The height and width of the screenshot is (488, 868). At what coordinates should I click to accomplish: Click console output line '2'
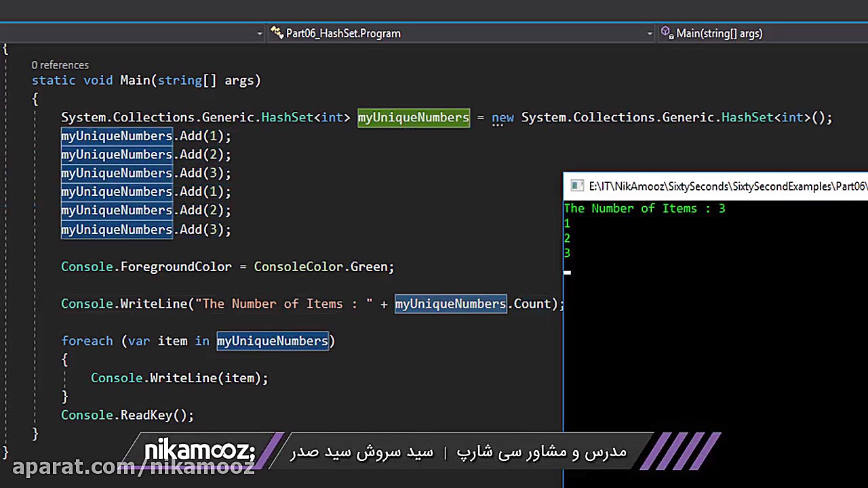[x=567, y=239]
